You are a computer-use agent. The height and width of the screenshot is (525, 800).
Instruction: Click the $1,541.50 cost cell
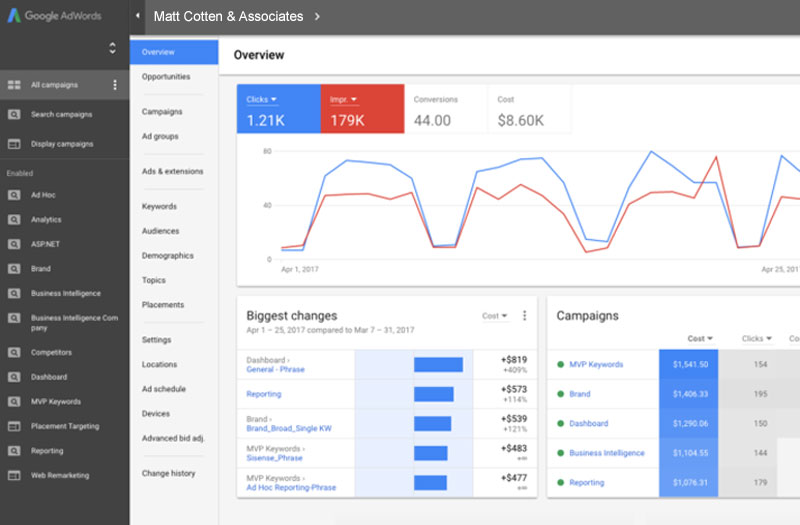pos(689,364)
